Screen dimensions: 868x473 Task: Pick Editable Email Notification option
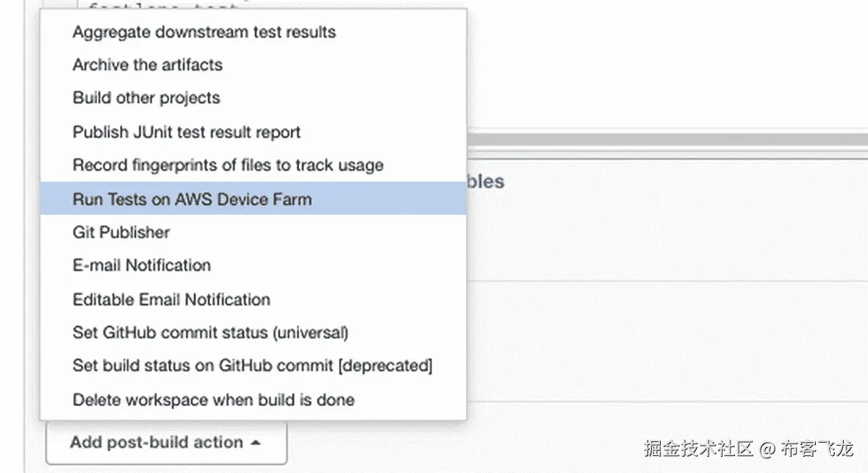click(x=171, y=299)
